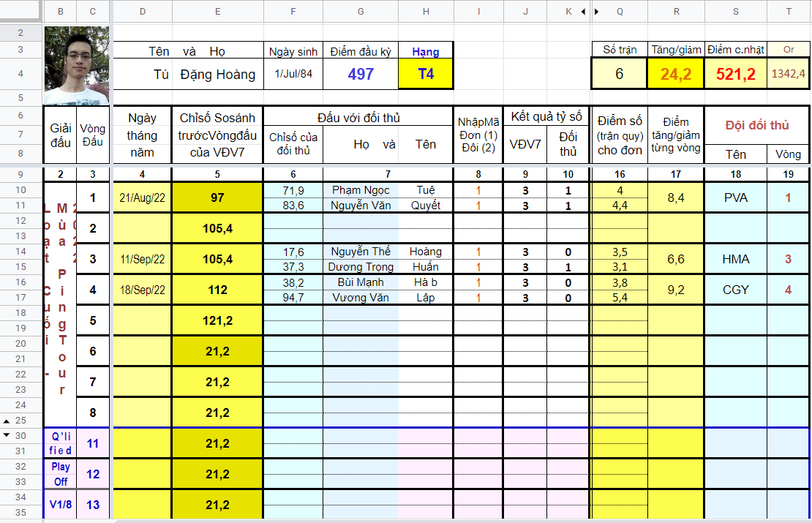812x523 pixels.
Task: Select the V1/8 round label cell
Action: click(x=61, y=505)
